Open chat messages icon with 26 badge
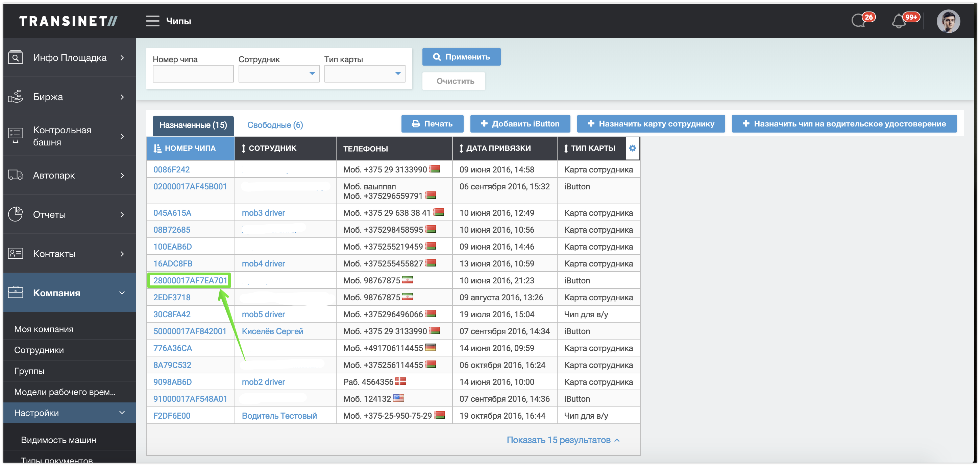 pyautogui.click(x=859, y=21)
